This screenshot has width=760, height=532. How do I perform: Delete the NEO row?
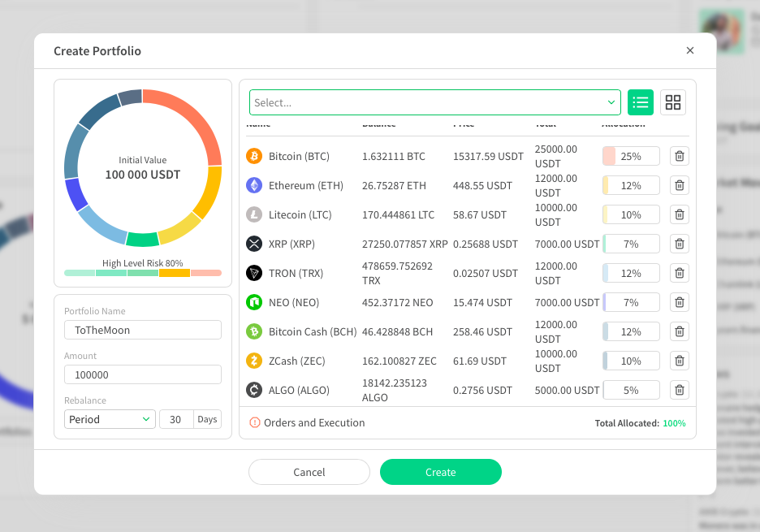(679, 302)
